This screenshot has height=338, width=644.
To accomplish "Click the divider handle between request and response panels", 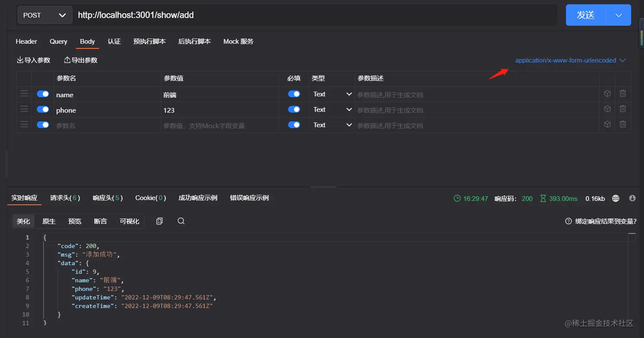I will 324,187.
